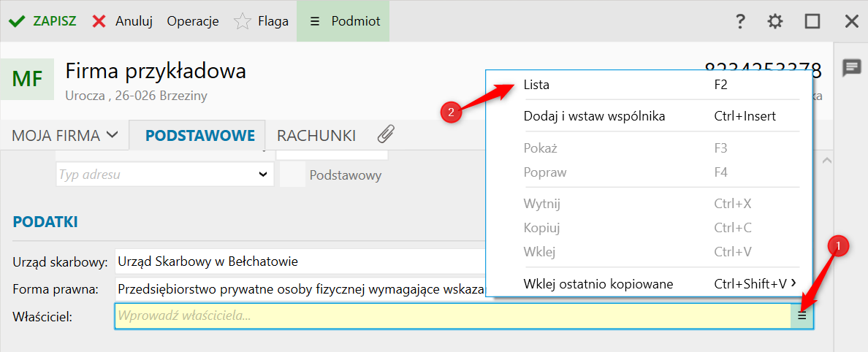Image resolution: width=868 pixels, height=352 pixels.
Task: Close the form window
Action: coord(851,22)
